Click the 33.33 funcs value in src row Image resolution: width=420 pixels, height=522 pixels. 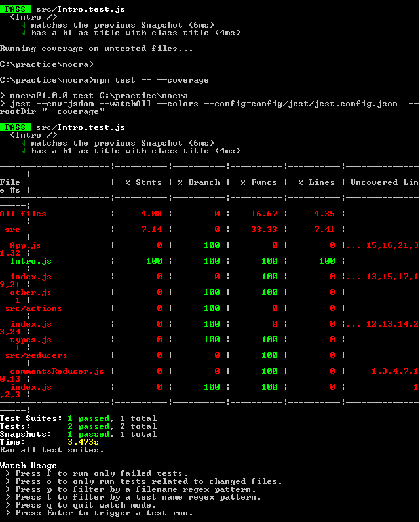coord(264,230)
